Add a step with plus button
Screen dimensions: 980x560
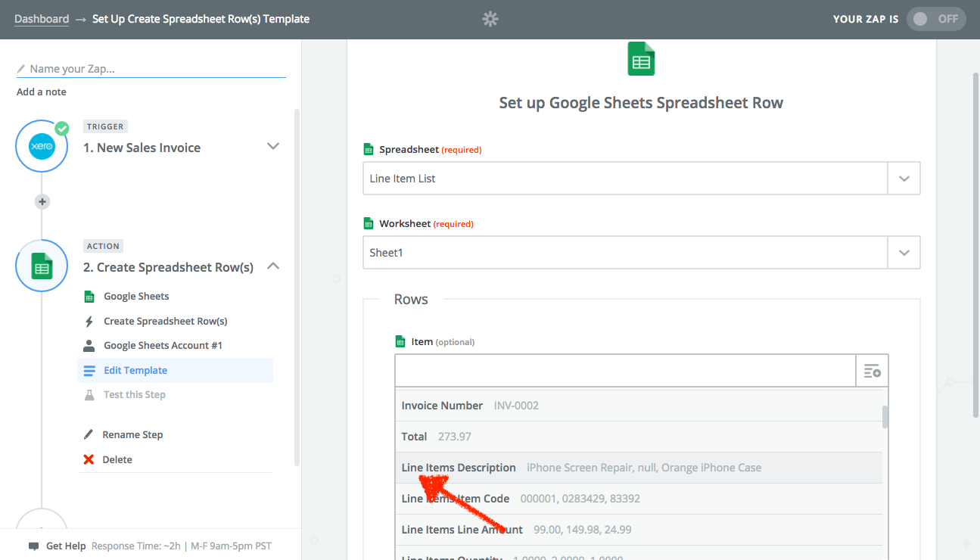tap(42, 202)
